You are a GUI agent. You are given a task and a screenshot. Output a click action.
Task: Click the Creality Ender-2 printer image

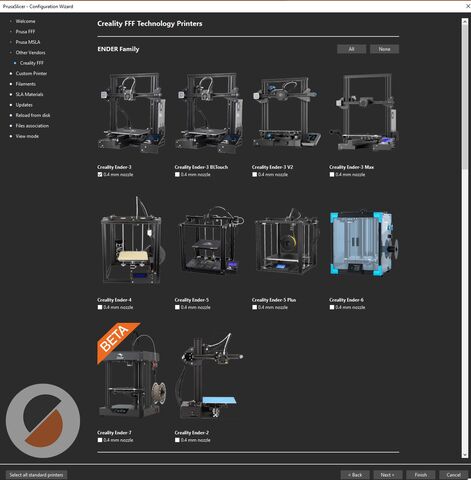click(210, 377)
